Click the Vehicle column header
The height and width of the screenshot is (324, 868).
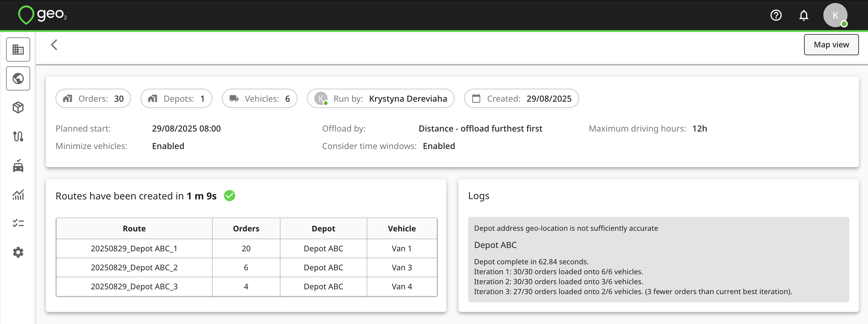coord(402,229)
